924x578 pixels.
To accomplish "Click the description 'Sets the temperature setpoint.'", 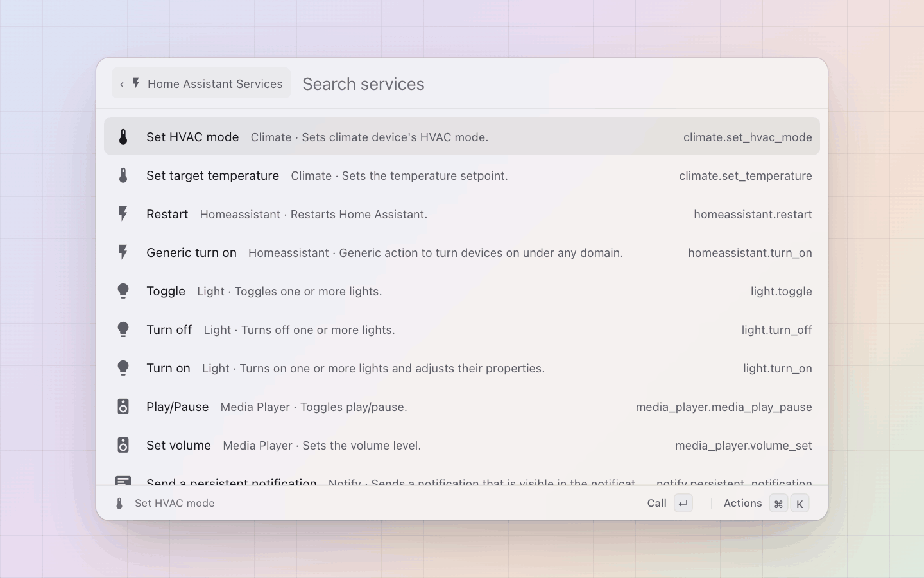I will tap(425, 175).
